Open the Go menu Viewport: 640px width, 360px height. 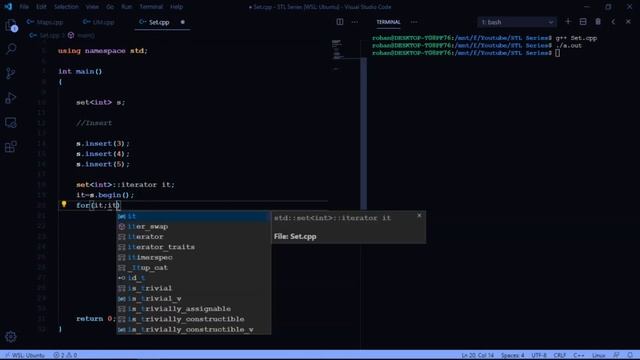coord(110,7)
